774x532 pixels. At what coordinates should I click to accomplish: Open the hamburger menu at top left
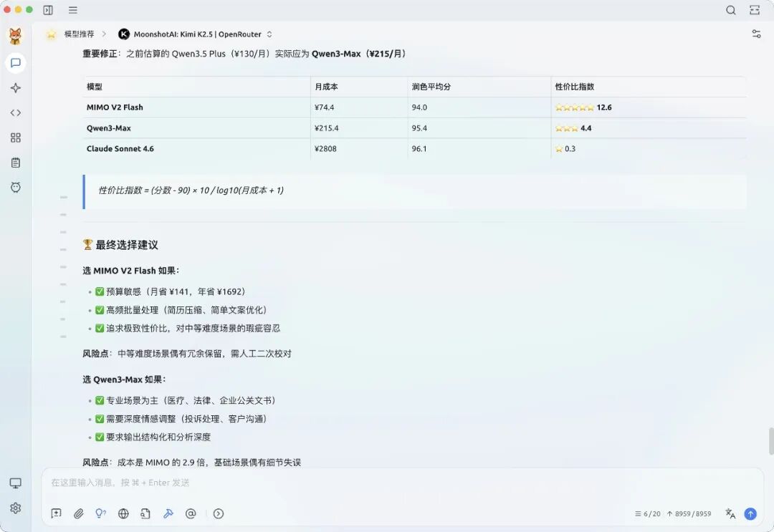tap(72, 10)
